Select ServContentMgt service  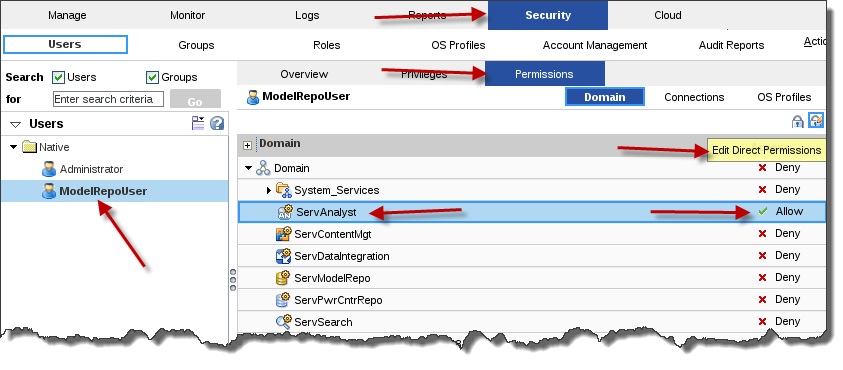coord(333,234)
